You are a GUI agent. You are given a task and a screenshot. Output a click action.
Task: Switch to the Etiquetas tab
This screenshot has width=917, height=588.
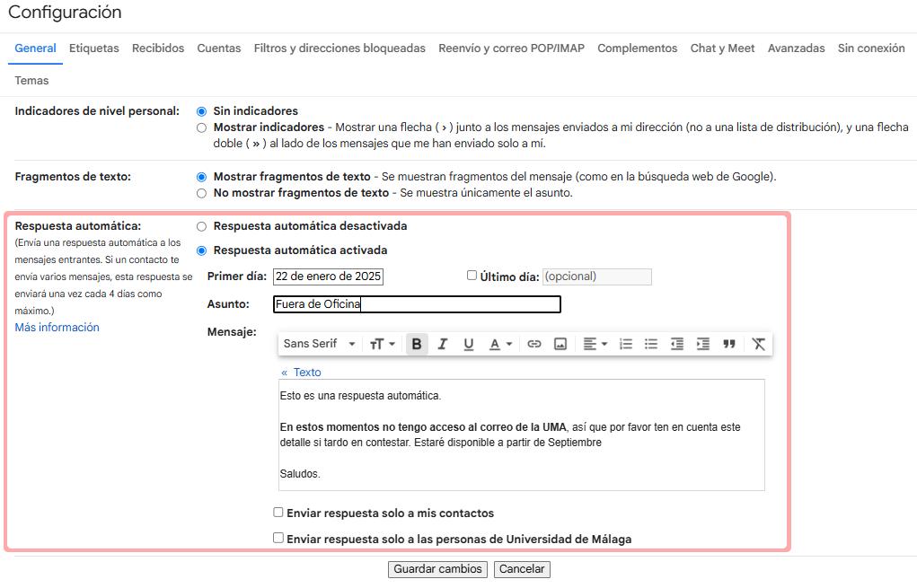(94, 48)
